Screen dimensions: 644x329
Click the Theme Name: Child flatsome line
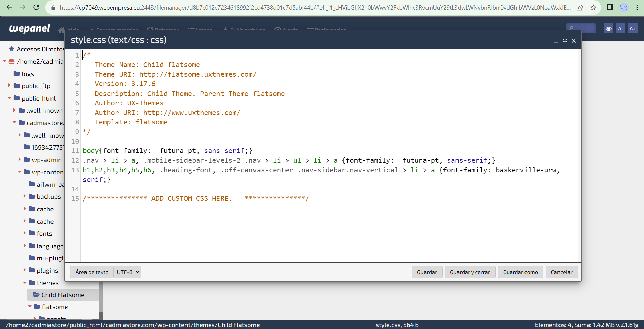pos(147,65)
